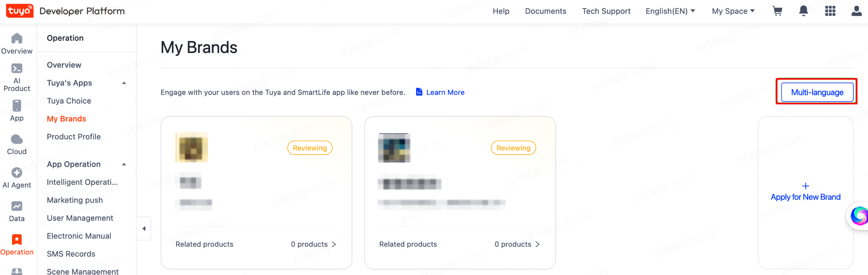The width and height of the screenshot is (868, 275).
Task: Click the Multi-language button
Action: pyautogui.click(x=817, y=92)
